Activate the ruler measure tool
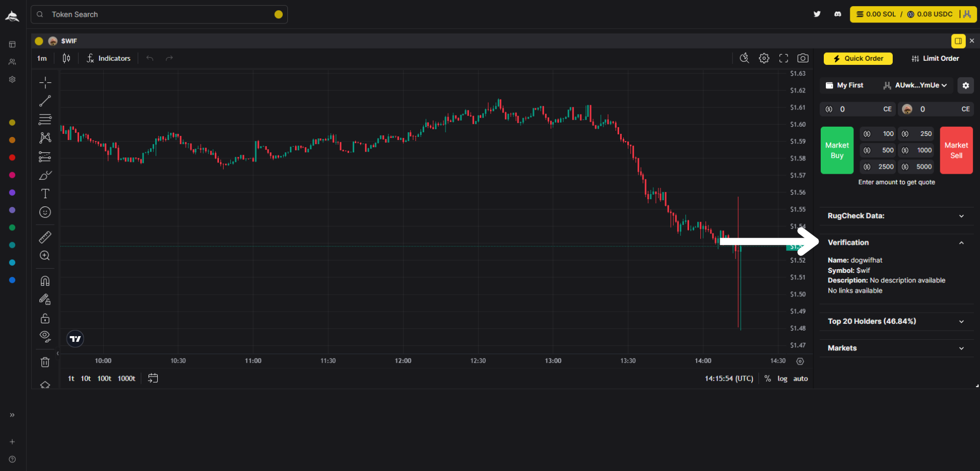Screen dimensions: 980x471 [45, 237]
